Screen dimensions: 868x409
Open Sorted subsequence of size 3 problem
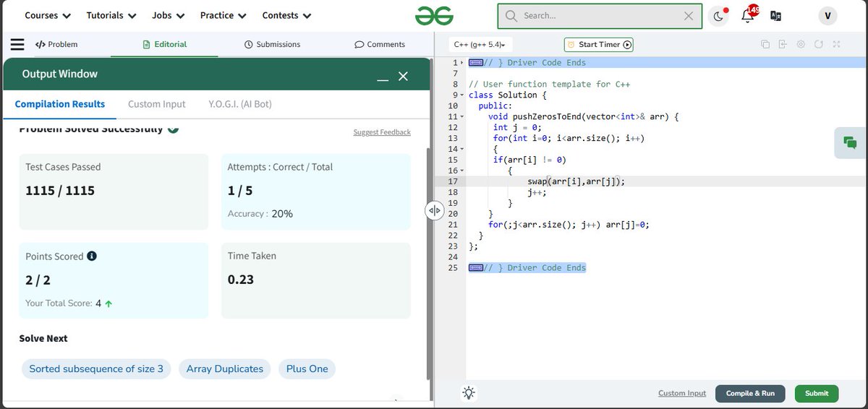pos(96,369)
